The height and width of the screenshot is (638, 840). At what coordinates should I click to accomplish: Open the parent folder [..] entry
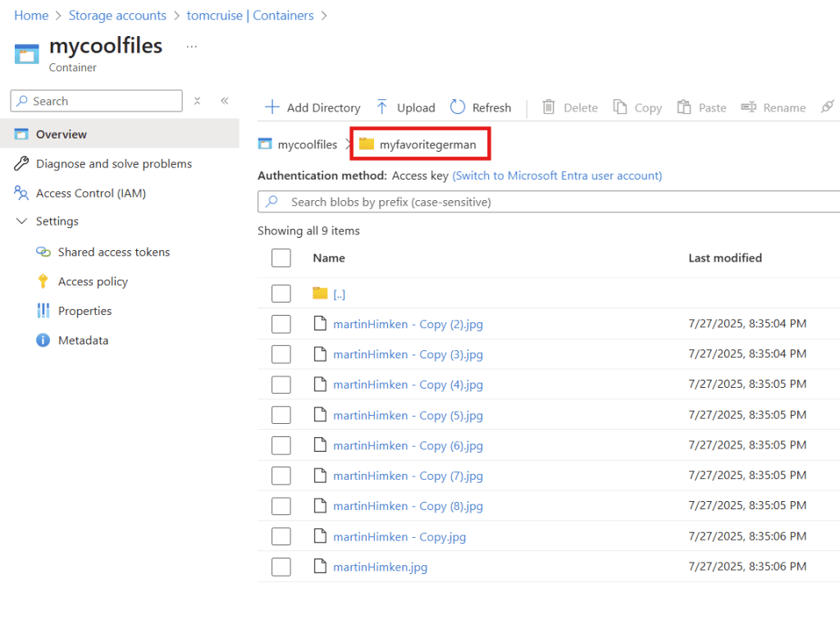(x=339, y=294)
